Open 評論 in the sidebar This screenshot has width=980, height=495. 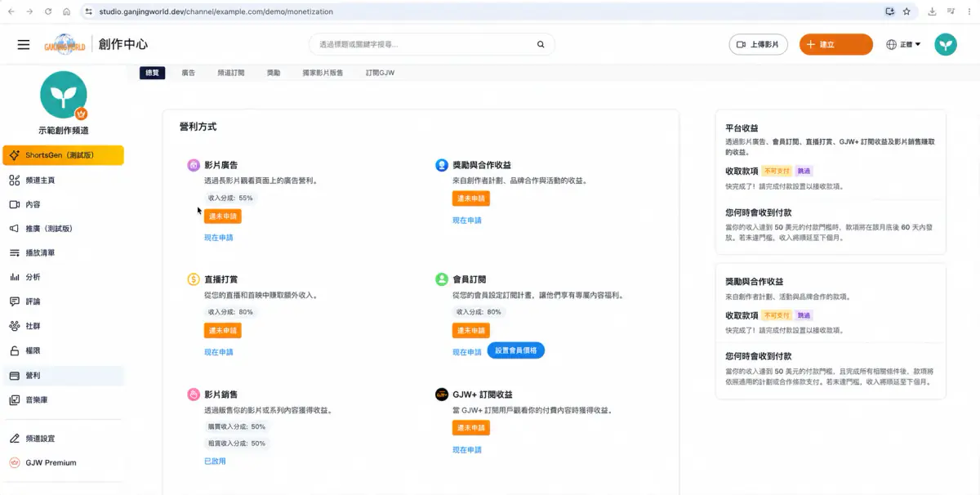click(63, 301)
